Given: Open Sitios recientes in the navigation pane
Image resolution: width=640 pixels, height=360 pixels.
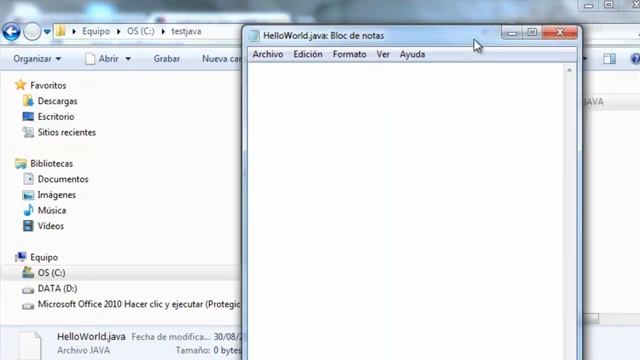Looking at the screenshot, I should (x=67, y=132).
